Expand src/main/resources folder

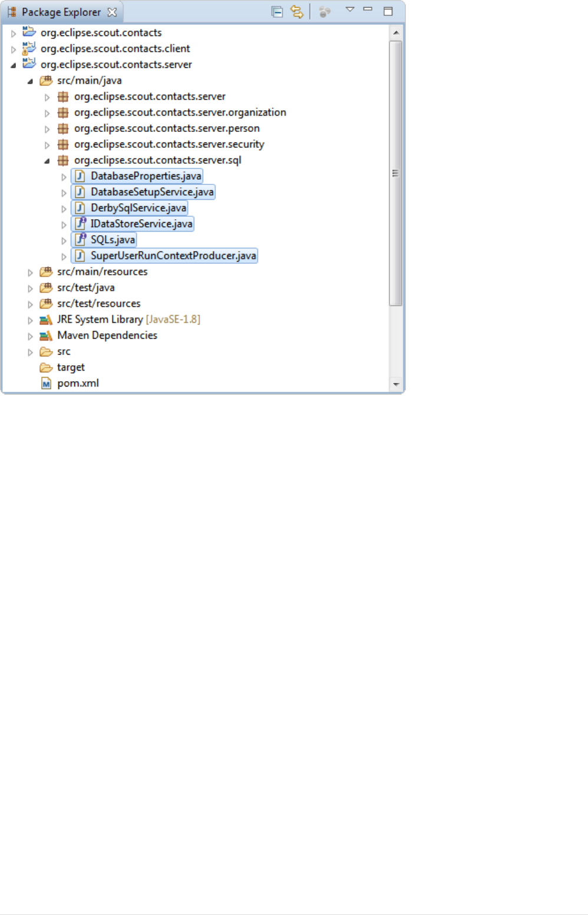point(30,272)
